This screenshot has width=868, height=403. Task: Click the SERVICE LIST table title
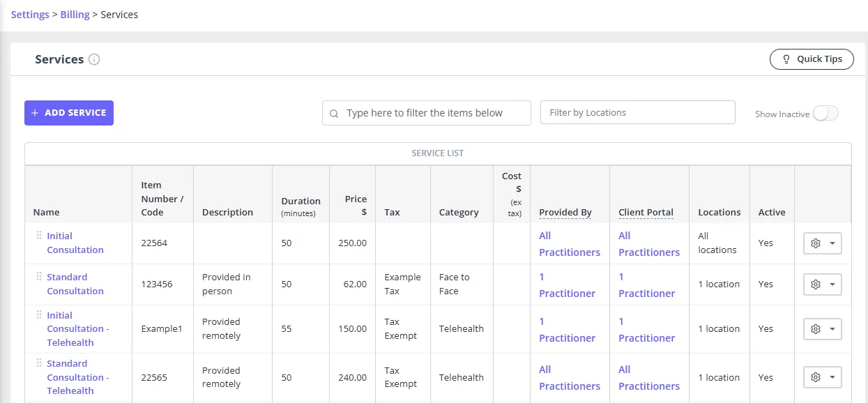pyautogui.click(x=438, y=153)
